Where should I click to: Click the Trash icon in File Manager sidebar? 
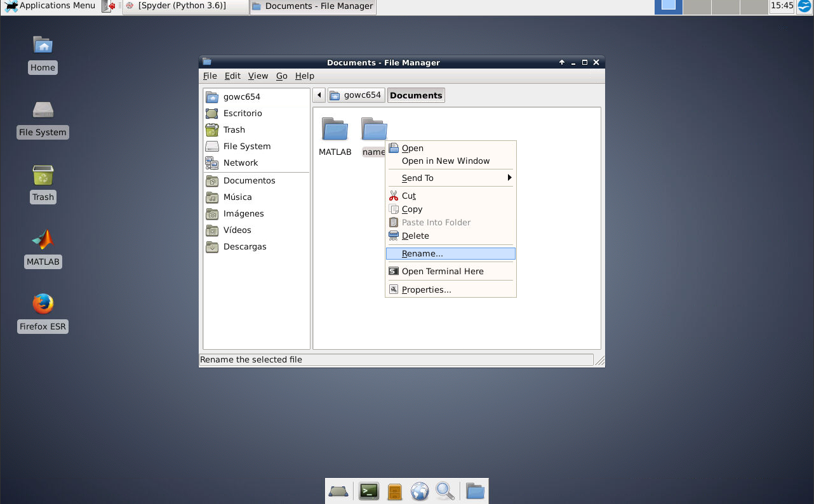pyautogui.click(x=212, y=129)
